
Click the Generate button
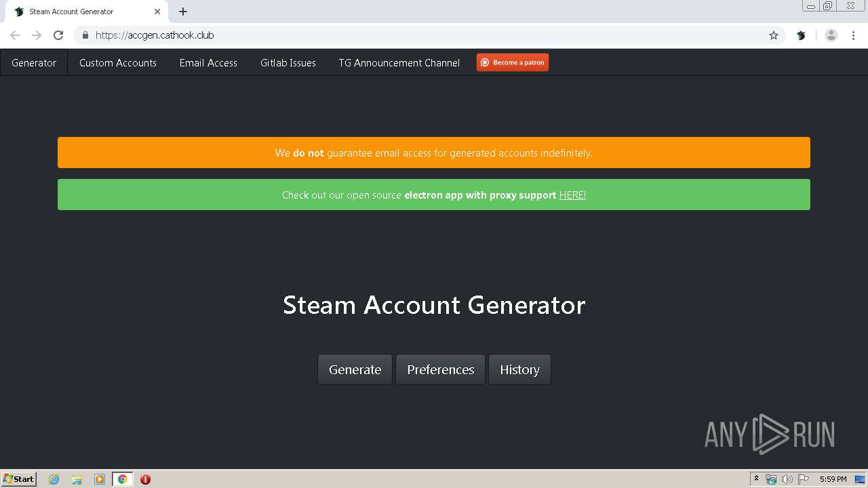click(355, 369)
